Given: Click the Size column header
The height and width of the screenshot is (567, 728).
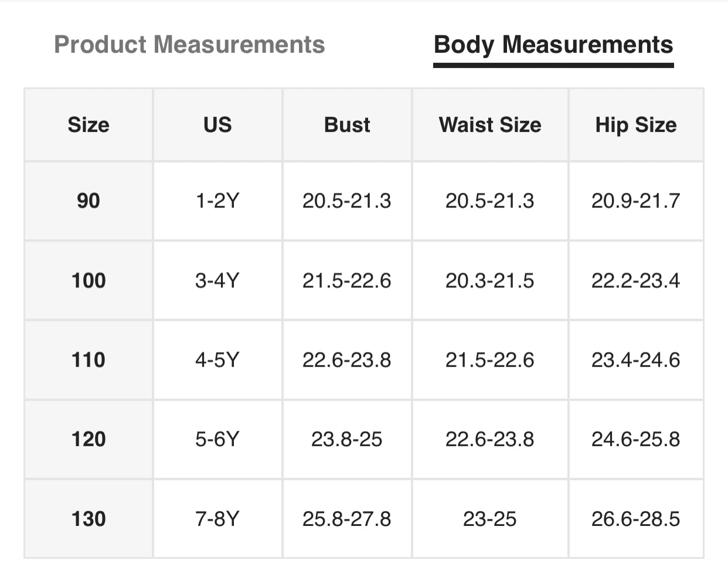Looking at the screenshot, I should pos(89,125).
